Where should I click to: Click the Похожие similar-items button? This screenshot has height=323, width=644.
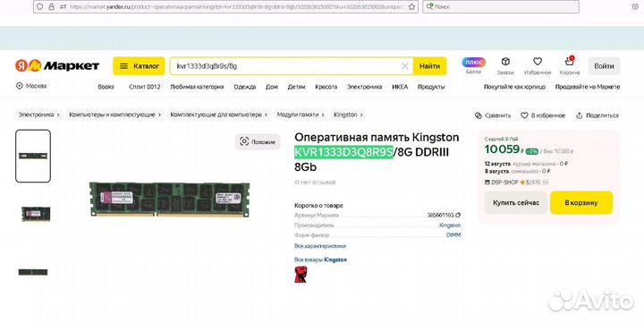click(258, 141)
